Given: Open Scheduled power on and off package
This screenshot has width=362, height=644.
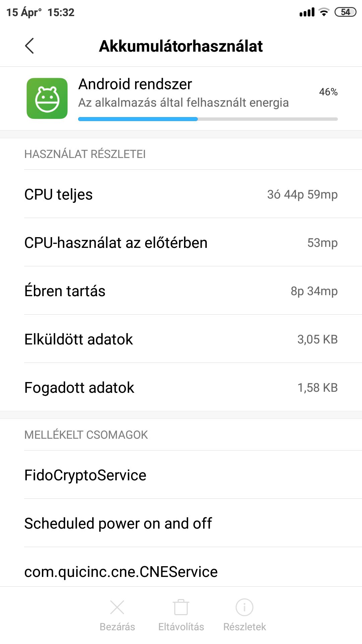Looking at the screenshot, I should 181,524.
